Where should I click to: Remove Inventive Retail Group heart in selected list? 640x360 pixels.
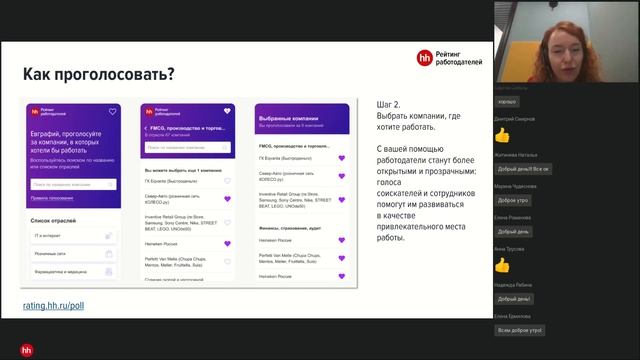[342, 200]
